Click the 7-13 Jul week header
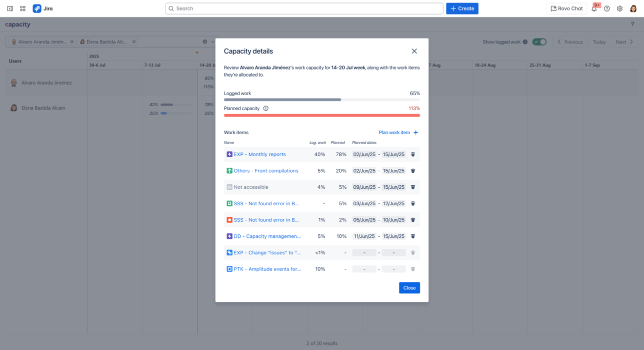The image size is (644, 350). (152, 65)
